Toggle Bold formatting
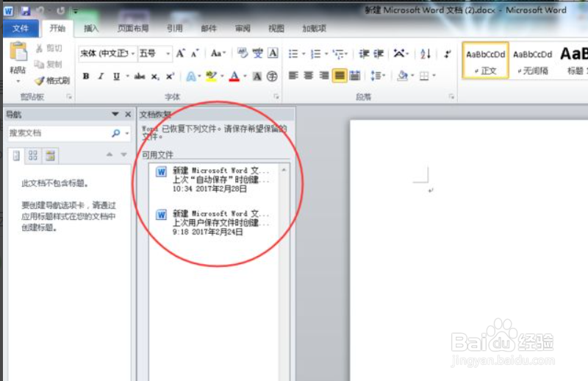Image resolution: width=588 pixels, height=381 pixels. [86, 76]
